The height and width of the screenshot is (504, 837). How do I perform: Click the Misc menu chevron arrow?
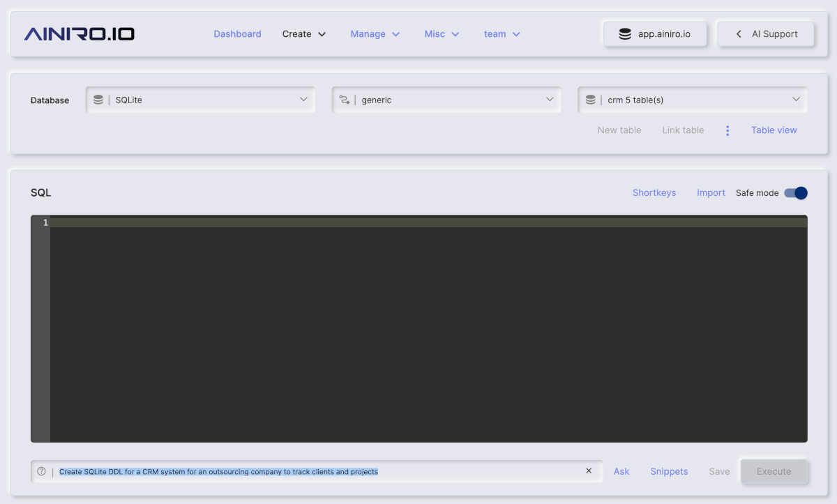click(455, 34)
